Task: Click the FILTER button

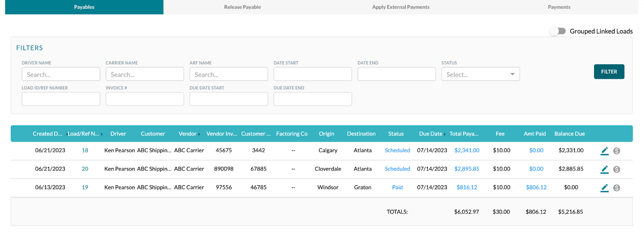Action: tap(609, 72)
